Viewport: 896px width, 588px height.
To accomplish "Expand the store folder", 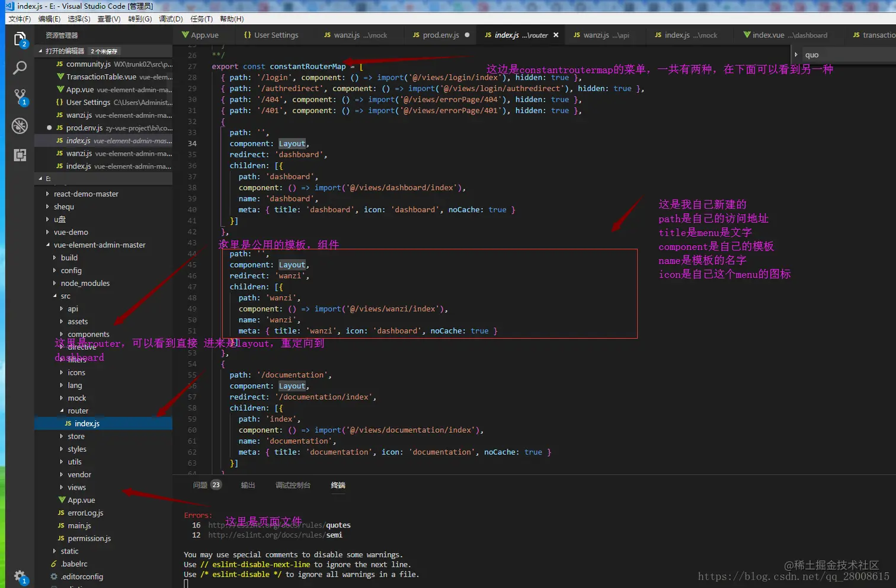I will point(104,436).
